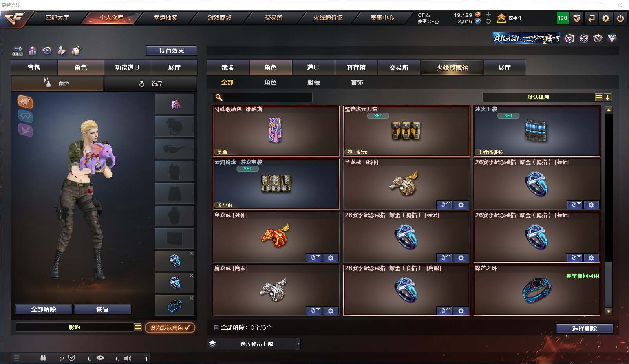Open settings gear in top bar
The height and width of the screenshot is (364, 629).
pyautogui.click(x=606, y=18)
